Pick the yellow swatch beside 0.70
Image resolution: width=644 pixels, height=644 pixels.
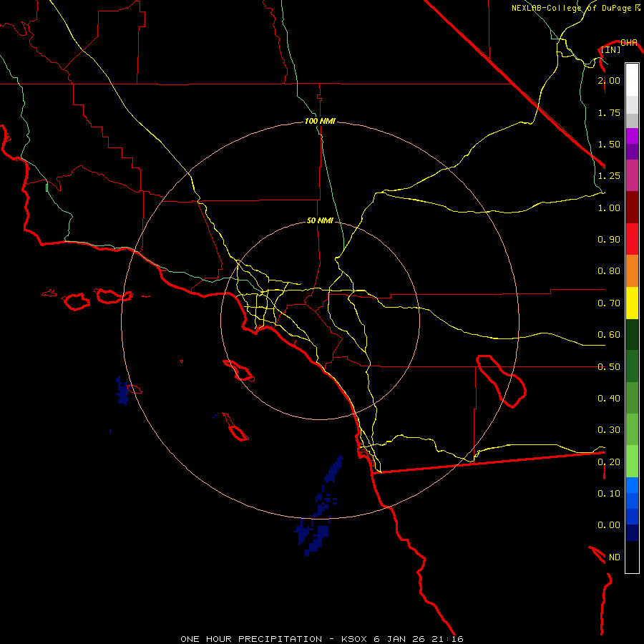(x=632, y=303)
